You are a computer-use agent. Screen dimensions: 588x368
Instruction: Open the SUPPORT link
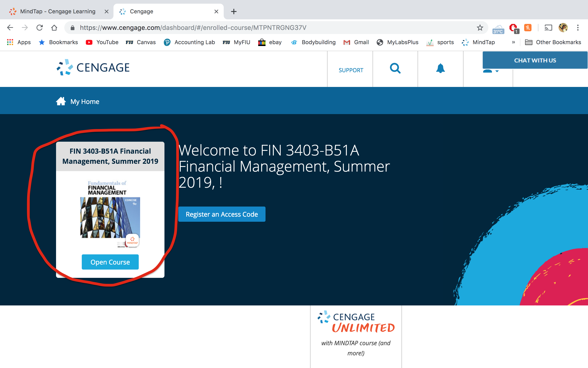(351, 70)
